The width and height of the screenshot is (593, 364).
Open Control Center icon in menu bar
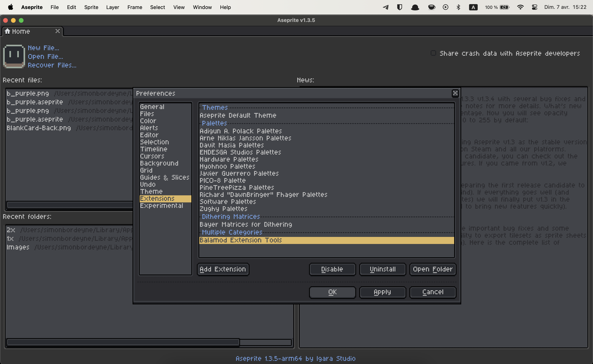click(534, 7)
